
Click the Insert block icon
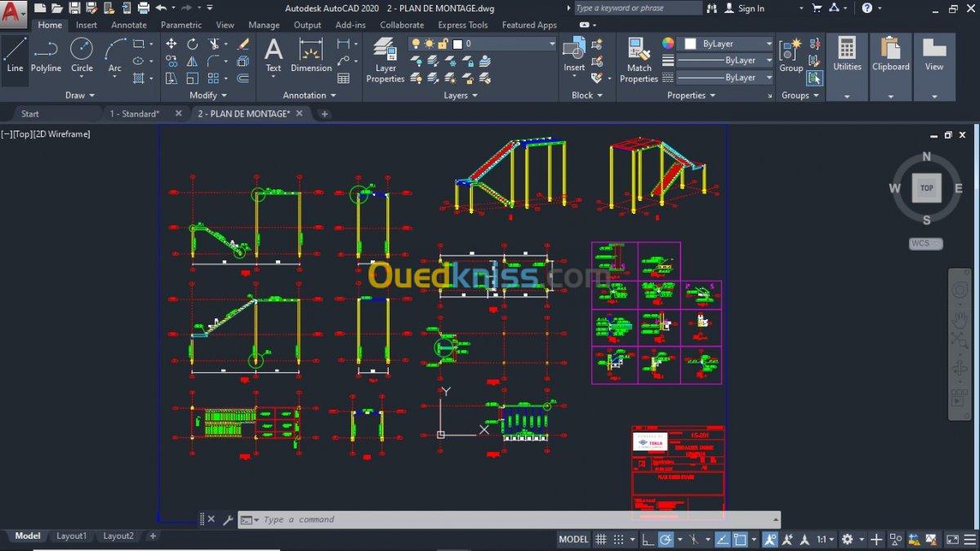(574, 55)
